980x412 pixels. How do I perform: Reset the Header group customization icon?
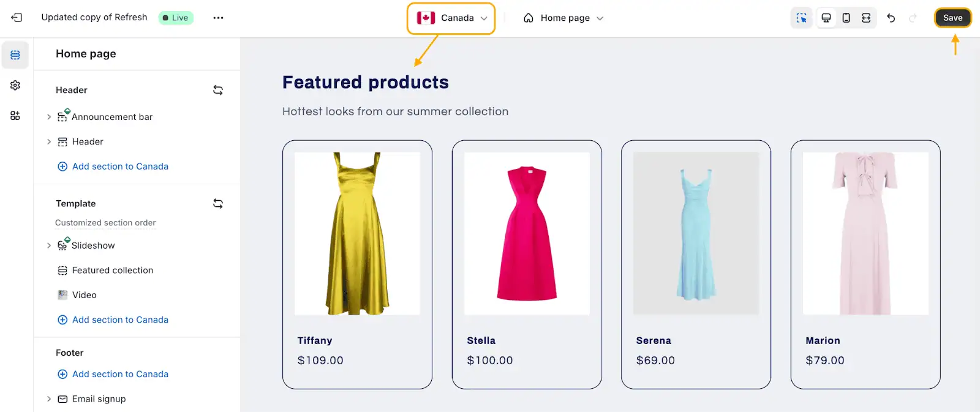218,90
